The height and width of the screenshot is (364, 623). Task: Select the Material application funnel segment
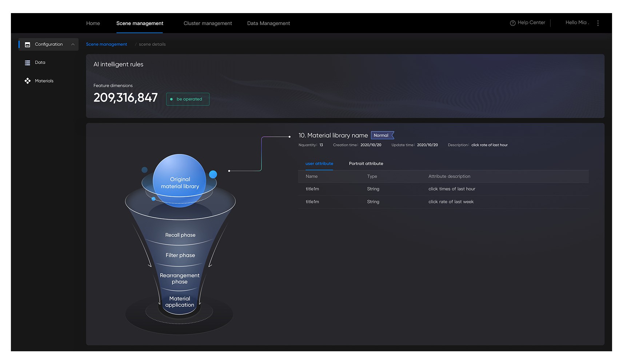point(180,302)
